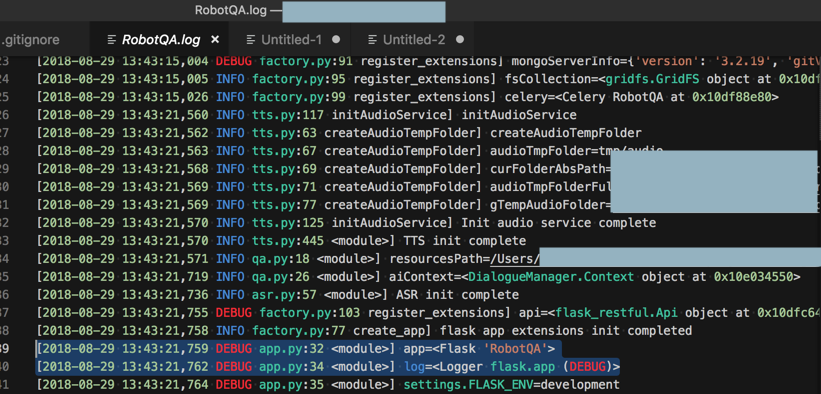Click 'TTS init complete' text

click(463, 241)
